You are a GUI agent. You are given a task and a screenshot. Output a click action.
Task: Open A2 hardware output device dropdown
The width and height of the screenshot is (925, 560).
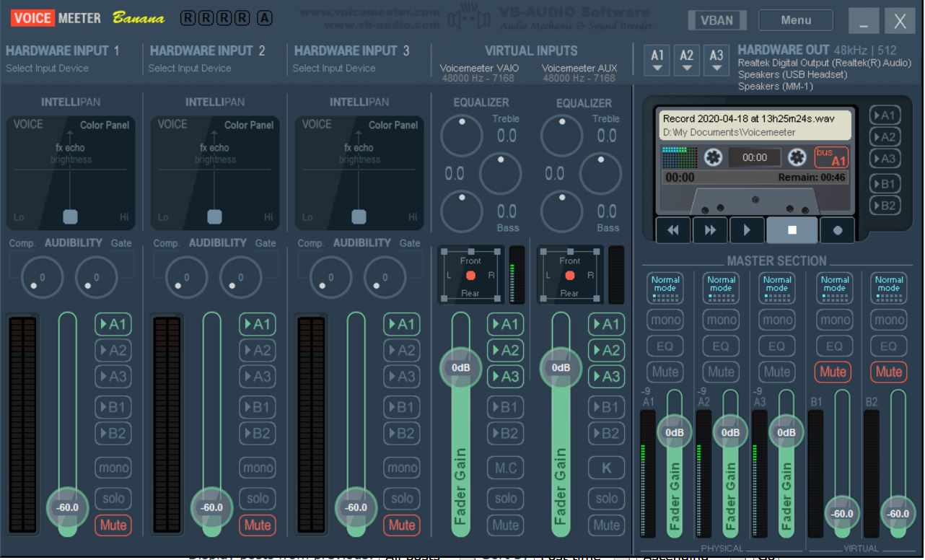coord(687,60)
